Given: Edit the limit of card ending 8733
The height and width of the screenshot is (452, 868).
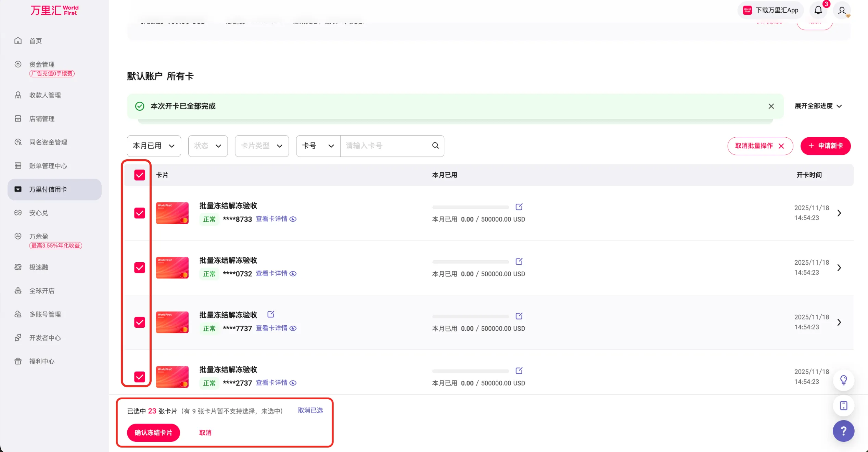Looking at the screenshot, I should (x=519, y=207).
